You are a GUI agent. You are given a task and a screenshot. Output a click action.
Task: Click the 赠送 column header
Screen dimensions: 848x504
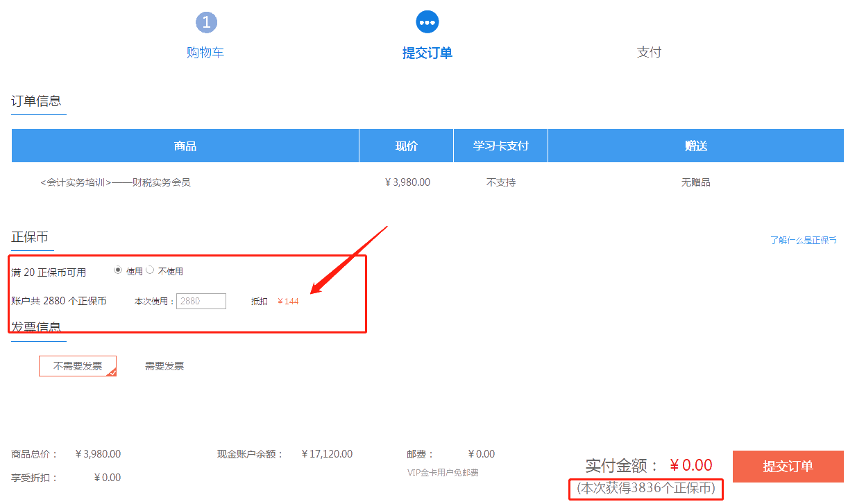695,146
